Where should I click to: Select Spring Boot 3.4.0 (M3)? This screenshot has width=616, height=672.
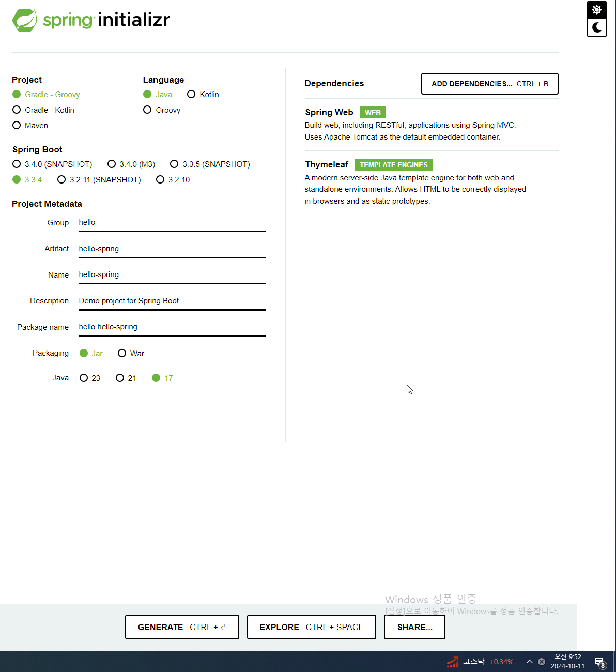131,164
